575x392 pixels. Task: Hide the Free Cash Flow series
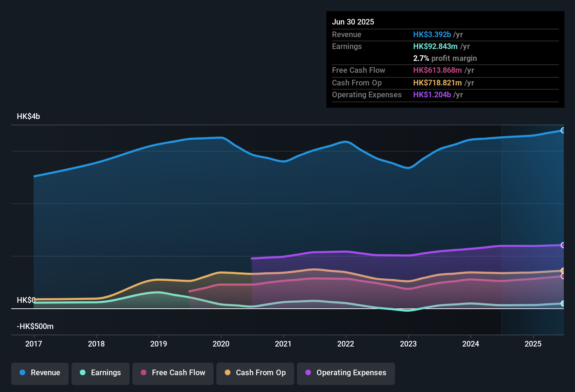173,373
